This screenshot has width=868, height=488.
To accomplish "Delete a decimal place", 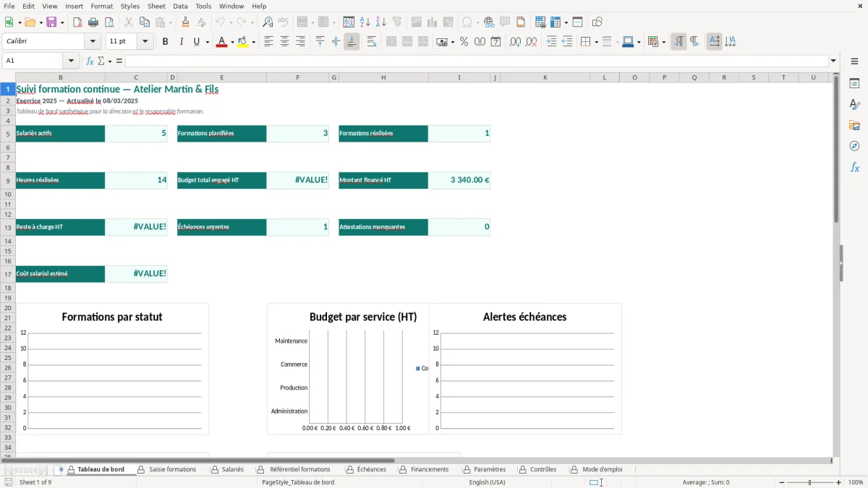I will (531, 42).
